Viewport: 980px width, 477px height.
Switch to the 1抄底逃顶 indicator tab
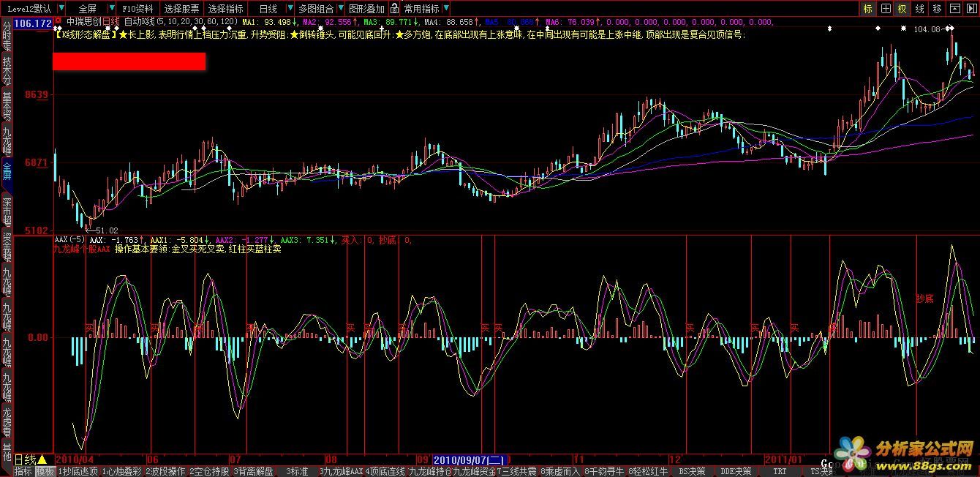78,471
